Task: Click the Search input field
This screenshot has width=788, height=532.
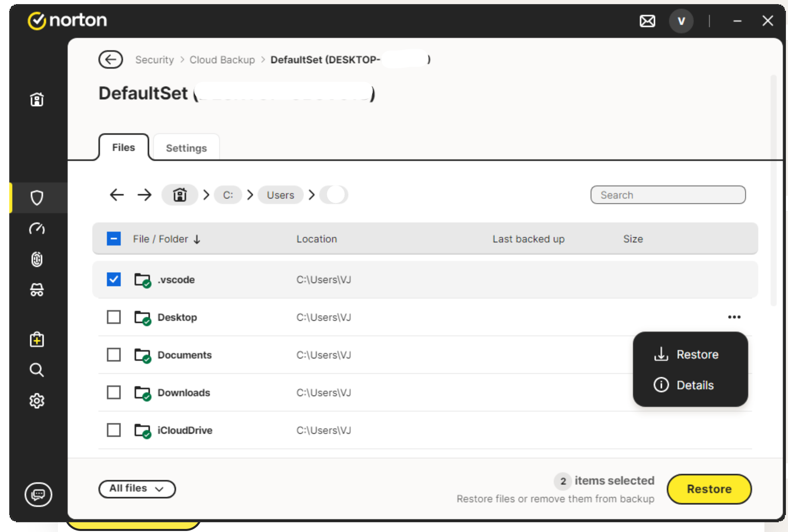Action: [668, 195]
